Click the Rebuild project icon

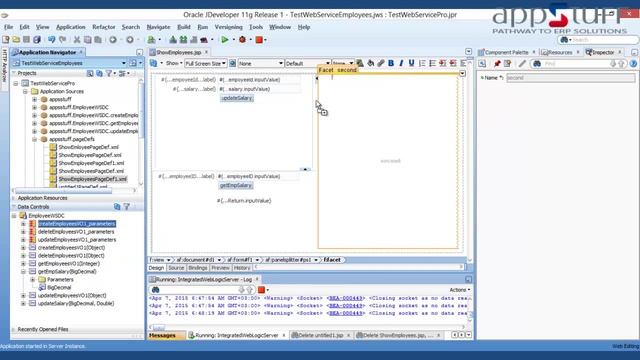pos(183,40)
